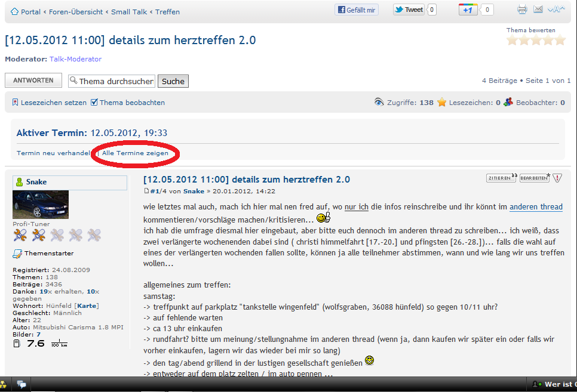
Task: Click the Facebook 'Gefällt mir' button
Action: [357, 10]
